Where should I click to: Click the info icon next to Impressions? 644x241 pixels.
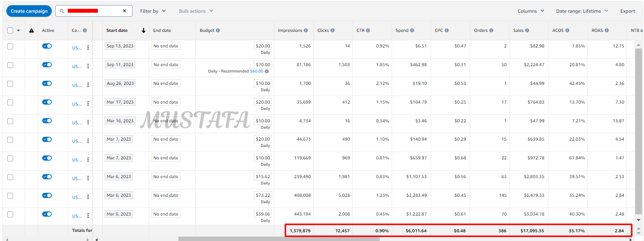(306, 30)
